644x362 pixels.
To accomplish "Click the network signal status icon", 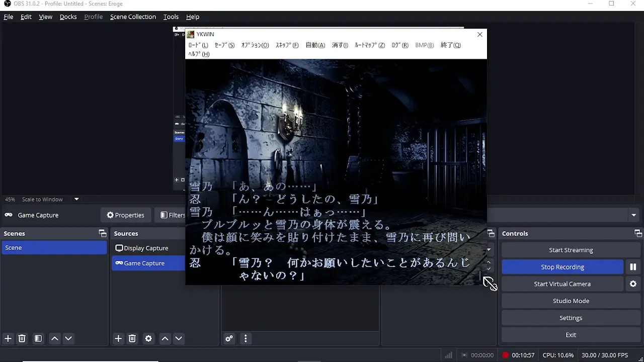I will [448, 355].
